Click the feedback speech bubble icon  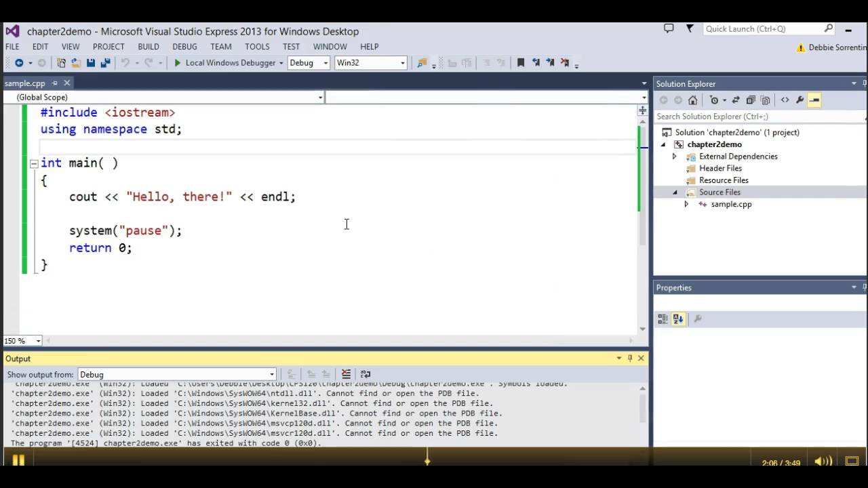[669, 29]
